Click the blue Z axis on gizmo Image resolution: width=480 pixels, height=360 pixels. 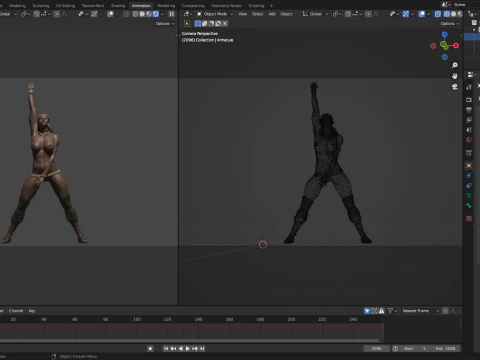[x=445, y=35]
